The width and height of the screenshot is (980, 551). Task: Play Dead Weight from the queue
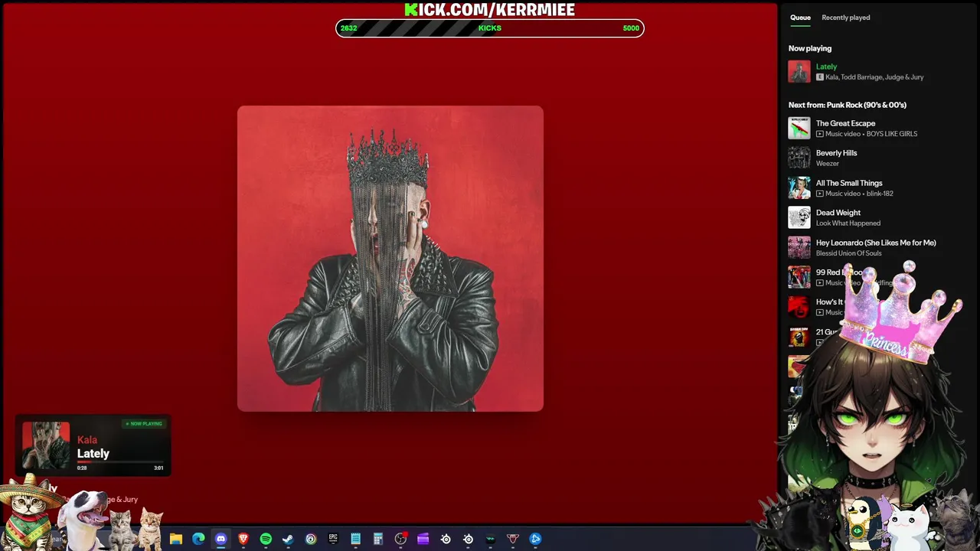(x=838, y=213)
